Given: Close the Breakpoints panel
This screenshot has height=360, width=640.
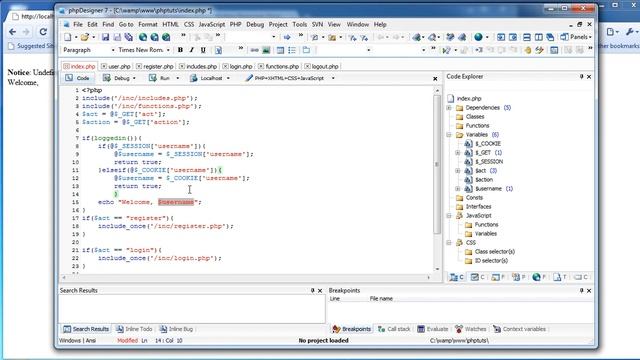Looking at the screenshot, I should (x=589, y=291).
